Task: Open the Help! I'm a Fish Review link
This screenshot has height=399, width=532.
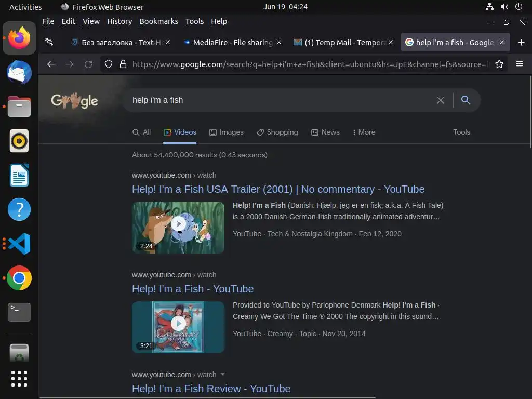Action: tap(211, 389)
